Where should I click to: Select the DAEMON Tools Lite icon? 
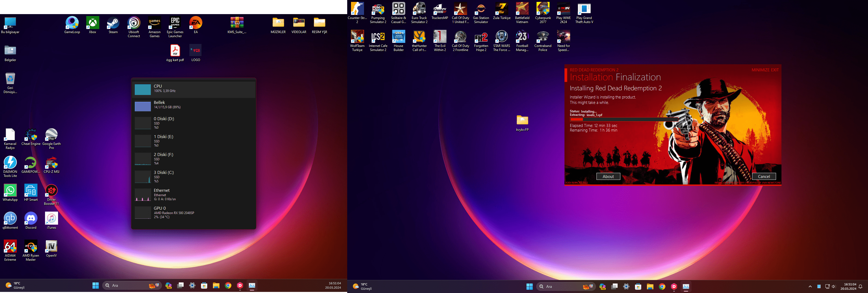click(x=10, y=167)
